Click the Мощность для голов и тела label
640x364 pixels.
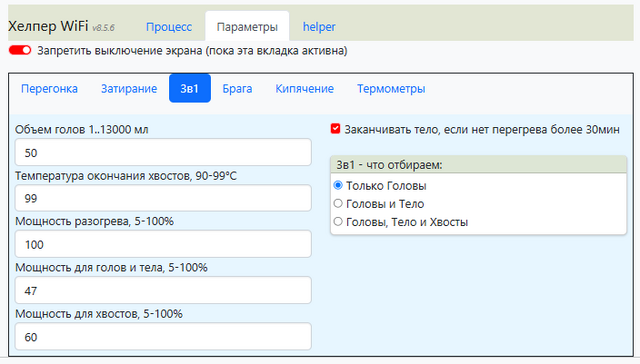click(111, 268)
